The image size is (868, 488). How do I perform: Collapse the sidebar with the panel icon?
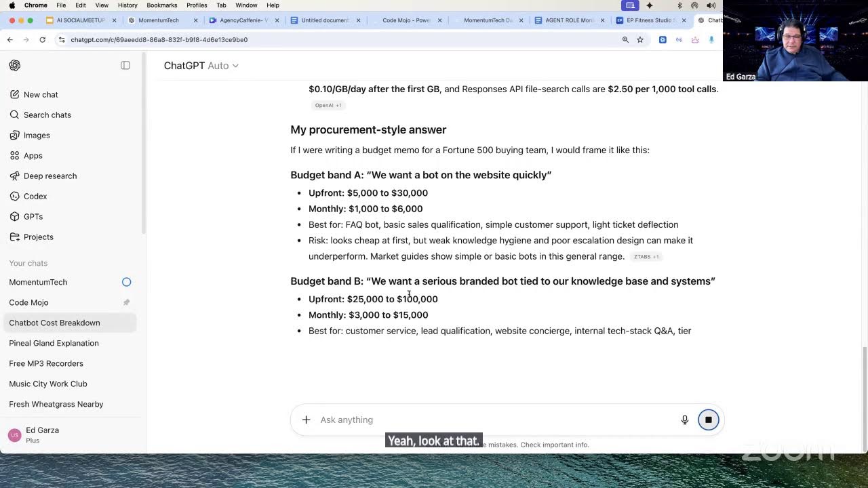pos(125,65)
